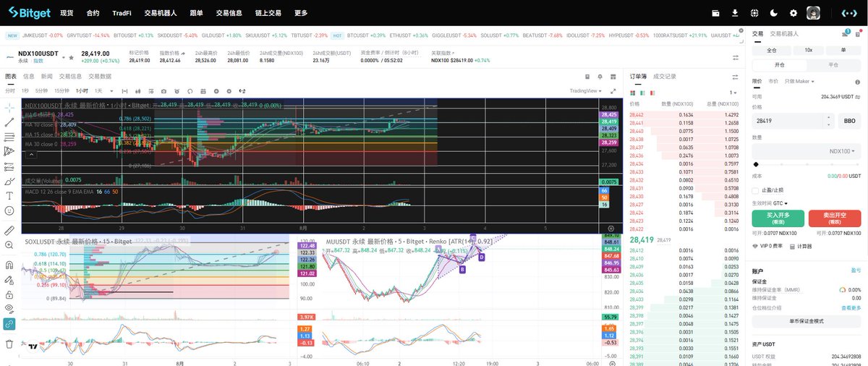Expand the NDX100USDT symbol selector arrow
This screenshot has width=868, height=366.
tap(63, 57)
